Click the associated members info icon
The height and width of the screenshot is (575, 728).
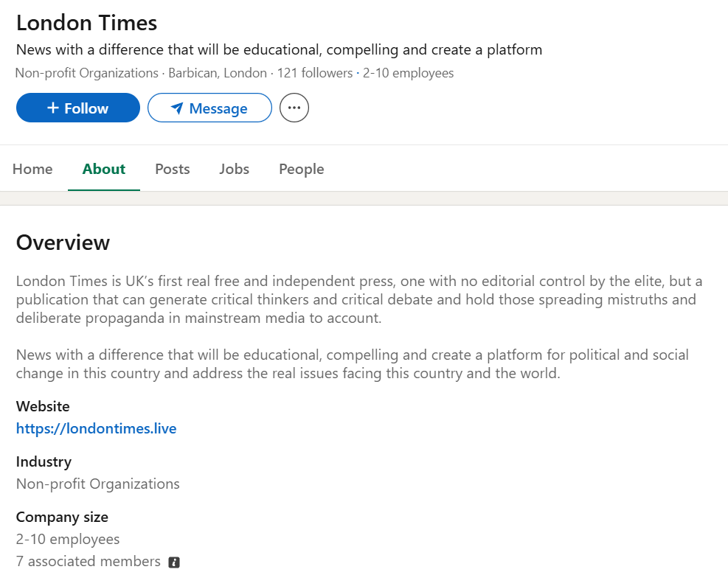point(174,562)
